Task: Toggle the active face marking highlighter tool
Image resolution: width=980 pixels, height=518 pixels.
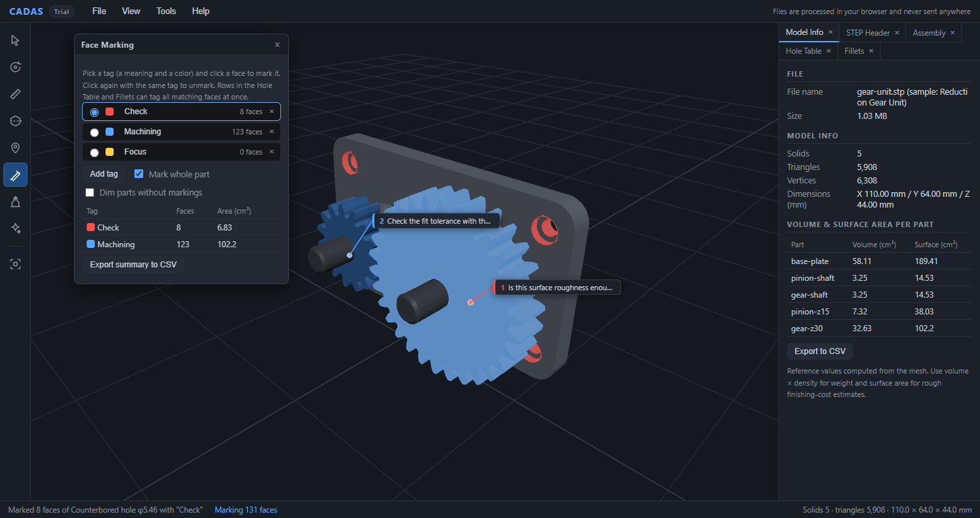Action: (x=15, y=175)
